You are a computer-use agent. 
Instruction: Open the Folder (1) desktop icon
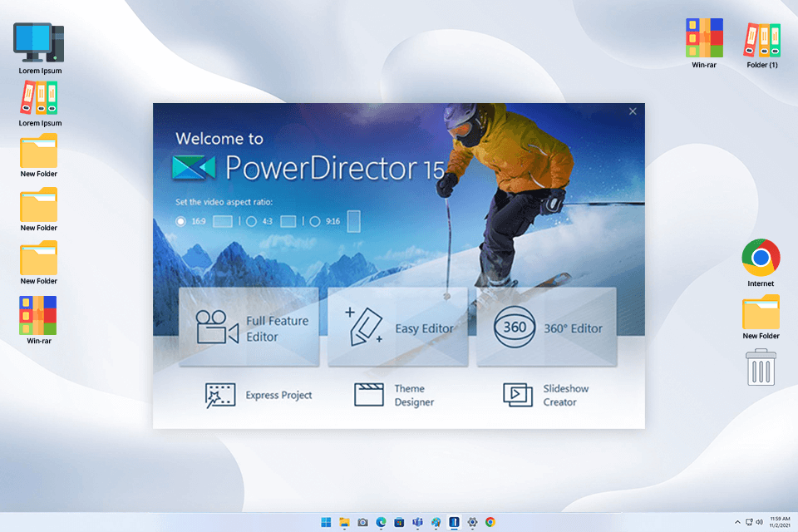tap(762, 45)
